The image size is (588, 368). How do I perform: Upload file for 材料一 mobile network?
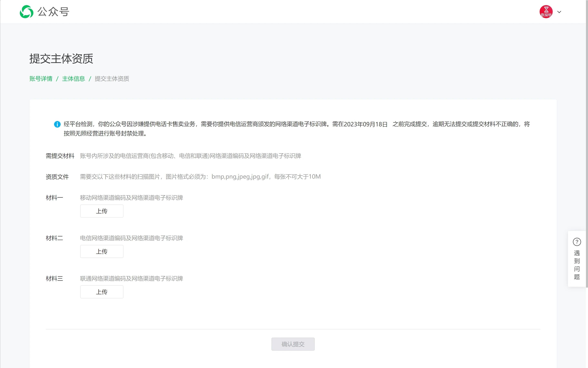[x=102, y=211]
